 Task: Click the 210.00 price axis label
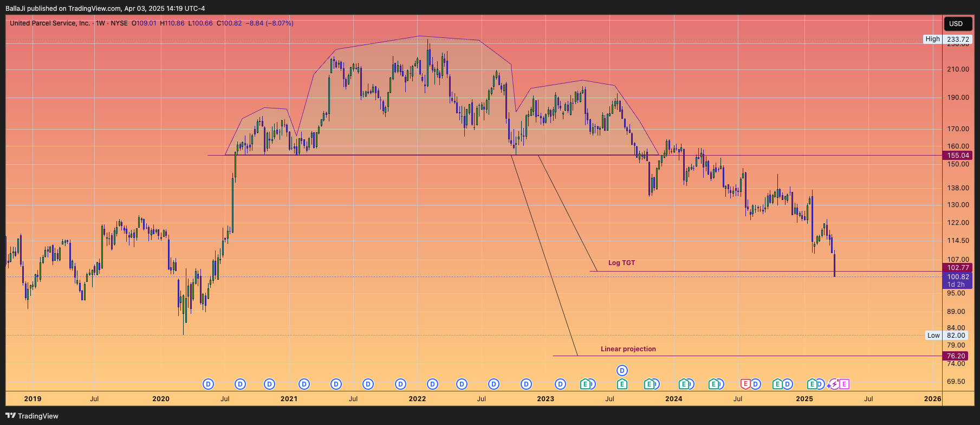coord(958,69)
